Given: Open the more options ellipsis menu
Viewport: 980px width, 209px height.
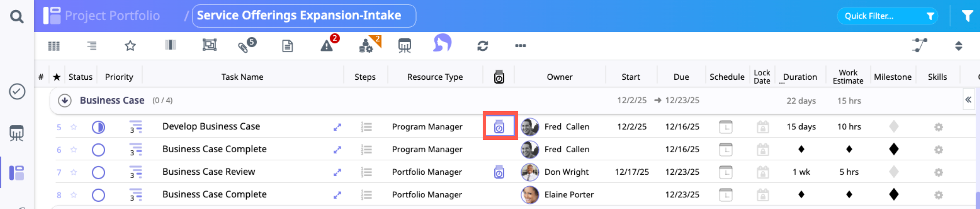Looking at the screenshot, I should pyautogui.click(x=520, y=45).
